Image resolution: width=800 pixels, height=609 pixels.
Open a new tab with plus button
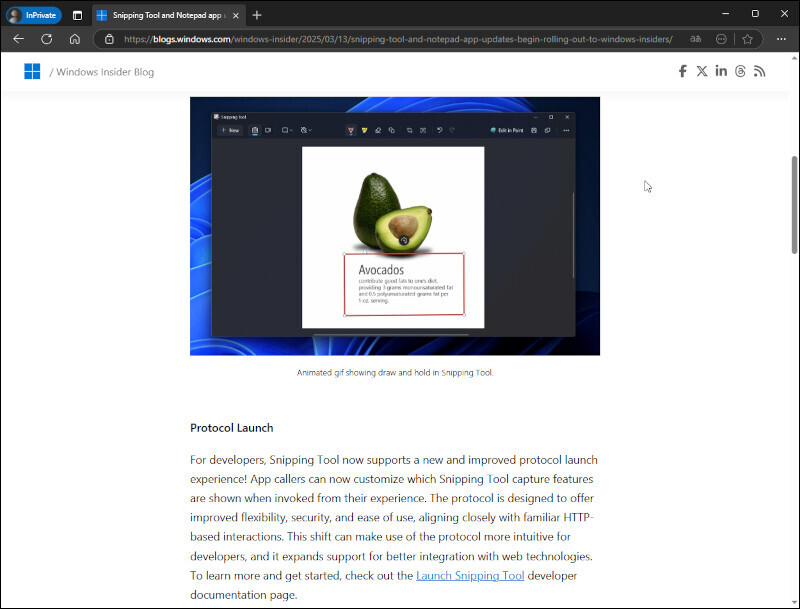click(x=257, y=15)
